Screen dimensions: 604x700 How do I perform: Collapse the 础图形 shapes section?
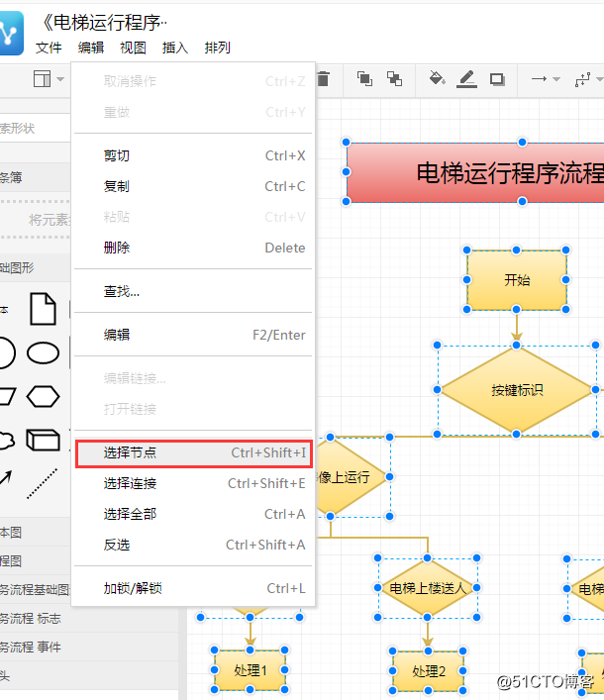[x=36, y=268]
